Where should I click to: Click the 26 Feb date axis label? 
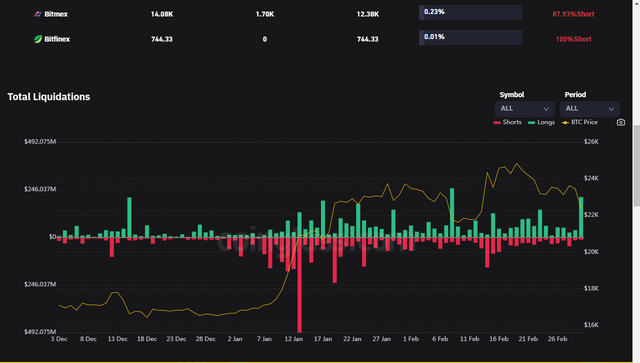click(x=557, y=339)
